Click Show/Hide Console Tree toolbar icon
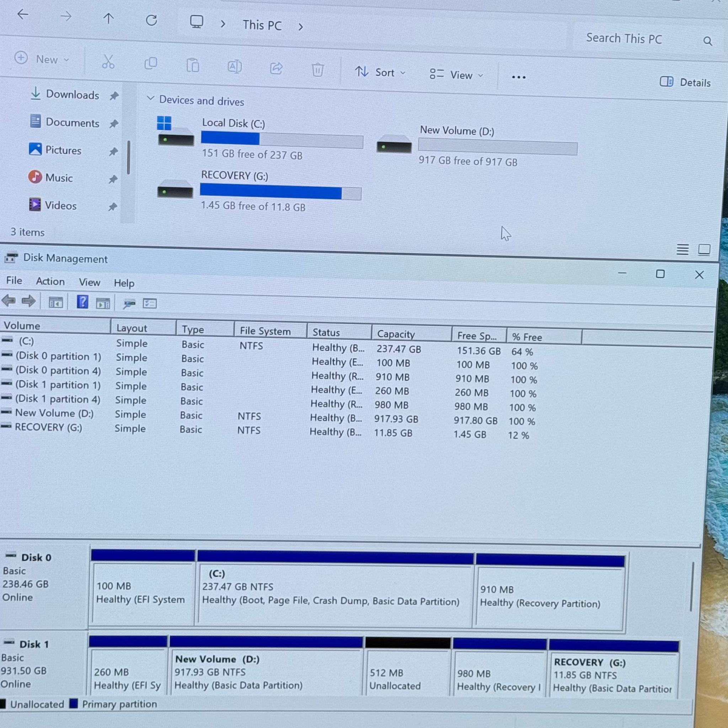The image size is (728, 728). tap(56, 302)
